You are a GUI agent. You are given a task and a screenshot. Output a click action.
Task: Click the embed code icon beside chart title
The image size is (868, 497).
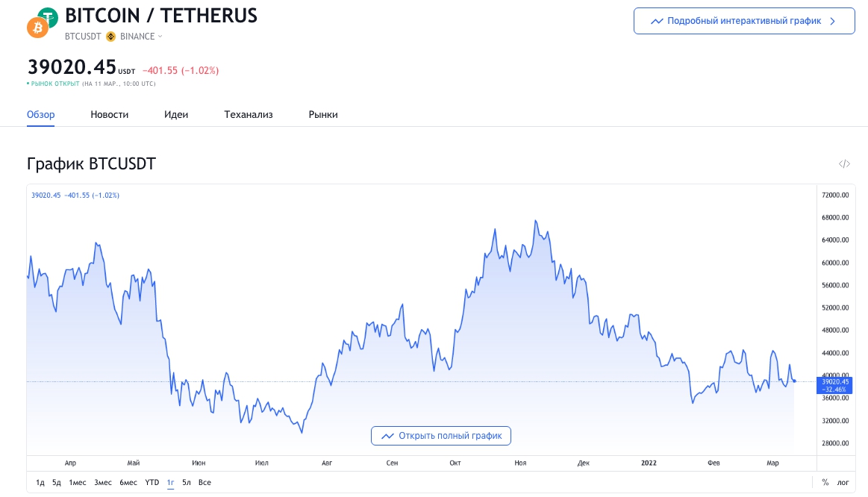click(x=844, y=164)
